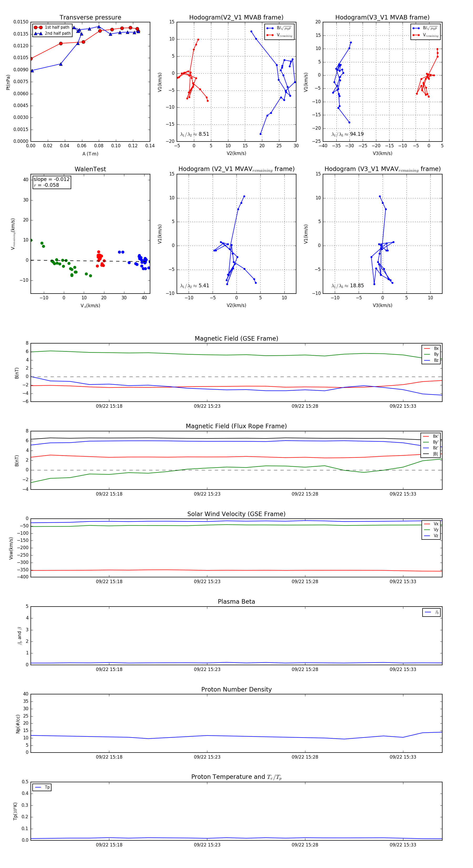Click 'Proton Number Density' plot title
473x868 pixels.
pyautogui.click(x=236, y=689)
